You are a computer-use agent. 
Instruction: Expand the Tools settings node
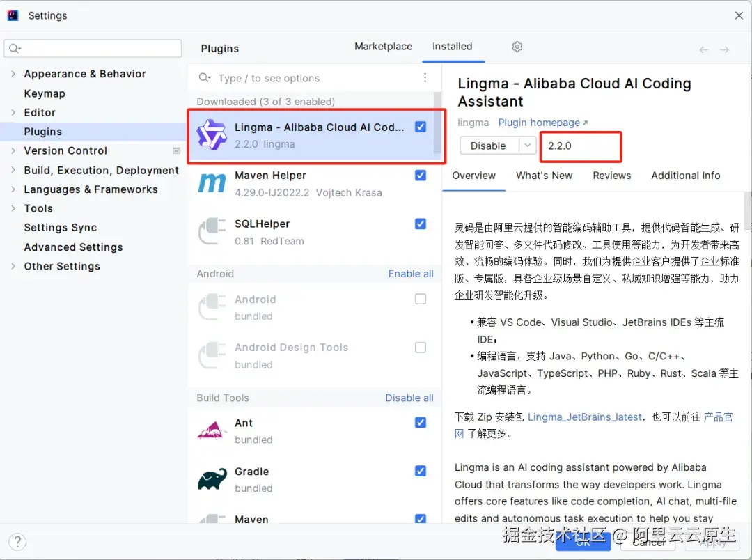click(x=13, y=208)
